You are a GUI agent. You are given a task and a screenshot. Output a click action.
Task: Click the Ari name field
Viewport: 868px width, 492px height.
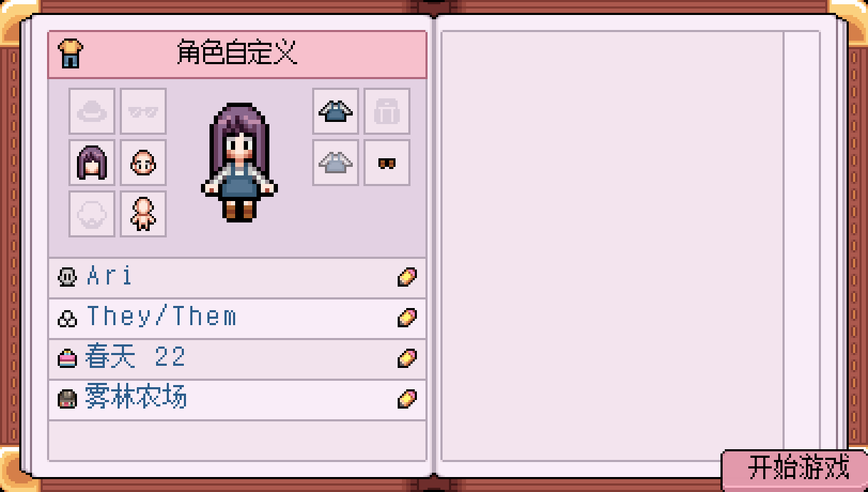coord(237,277)
